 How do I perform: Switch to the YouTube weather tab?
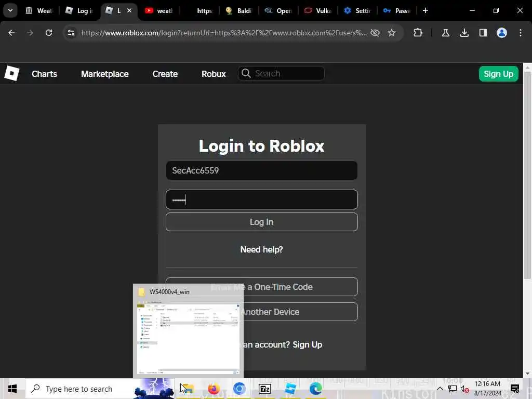click(159, 11)
